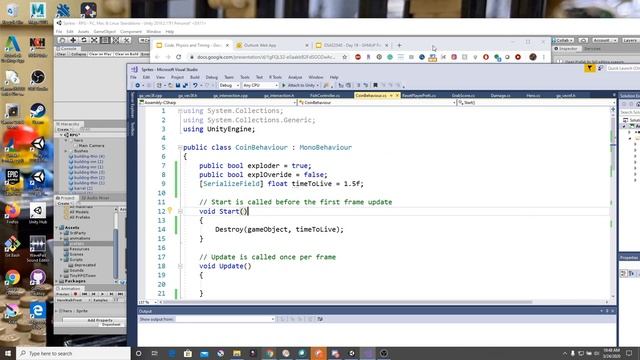Switch to the Damage.cs editor tab
This screenshot has width=640, height=360.
[500, 96]
